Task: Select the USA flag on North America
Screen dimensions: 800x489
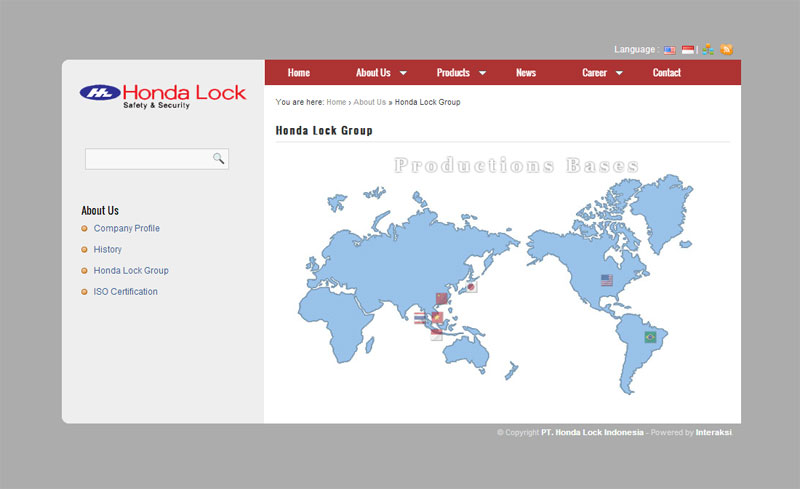Action: (x=607, y=280)
